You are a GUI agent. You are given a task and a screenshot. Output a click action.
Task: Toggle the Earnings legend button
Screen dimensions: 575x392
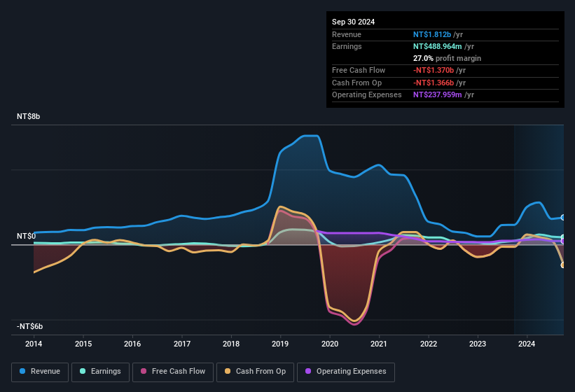point(100,372)
